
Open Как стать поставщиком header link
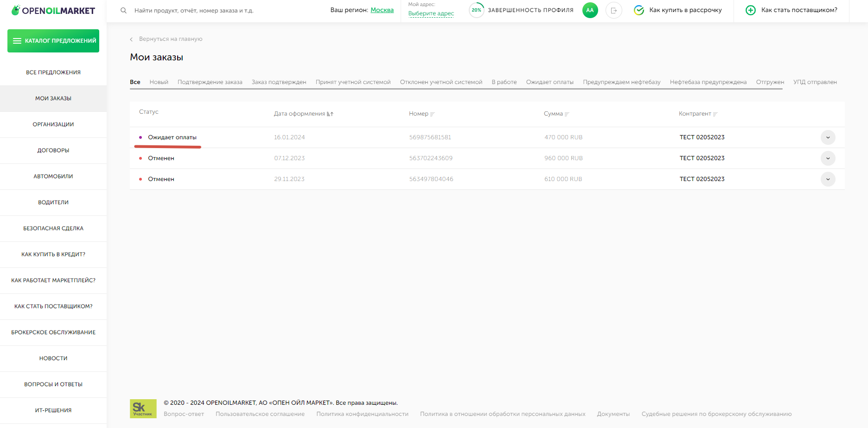[x=799, y=10]
